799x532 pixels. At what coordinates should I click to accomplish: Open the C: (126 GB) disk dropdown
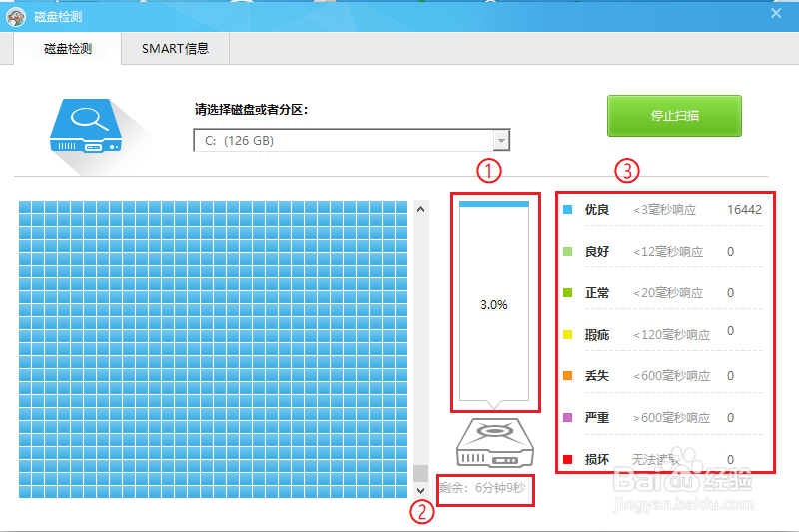[352, 140]
